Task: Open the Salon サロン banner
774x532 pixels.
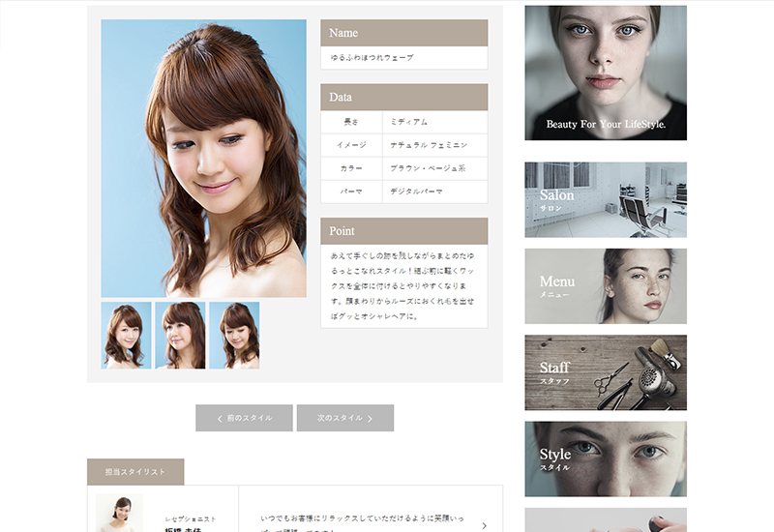Action: tap(606, 200)
